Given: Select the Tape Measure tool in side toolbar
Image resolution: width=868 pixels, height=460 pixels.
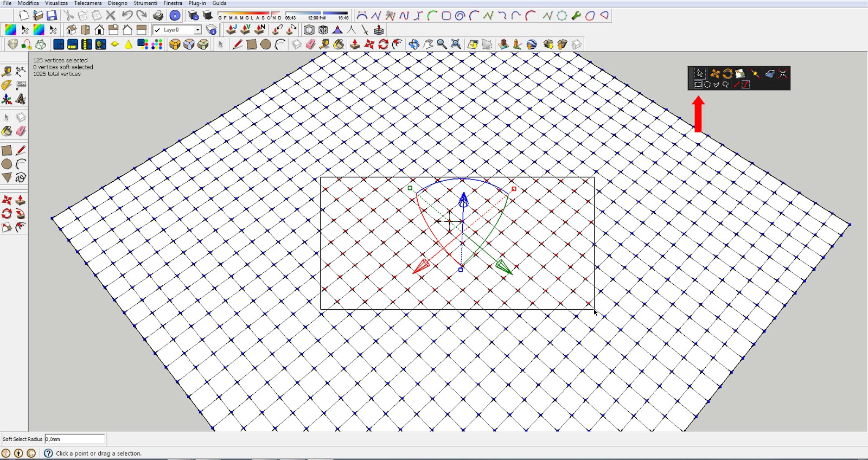Looking at the screenshot, I should pyautogui.click(x=7, y=72).
